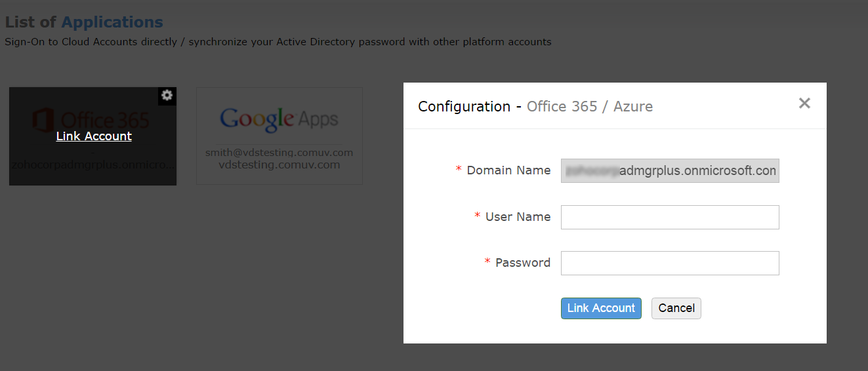Click the smith@vdstesting.comuv.com account text

tap(279, 153)
